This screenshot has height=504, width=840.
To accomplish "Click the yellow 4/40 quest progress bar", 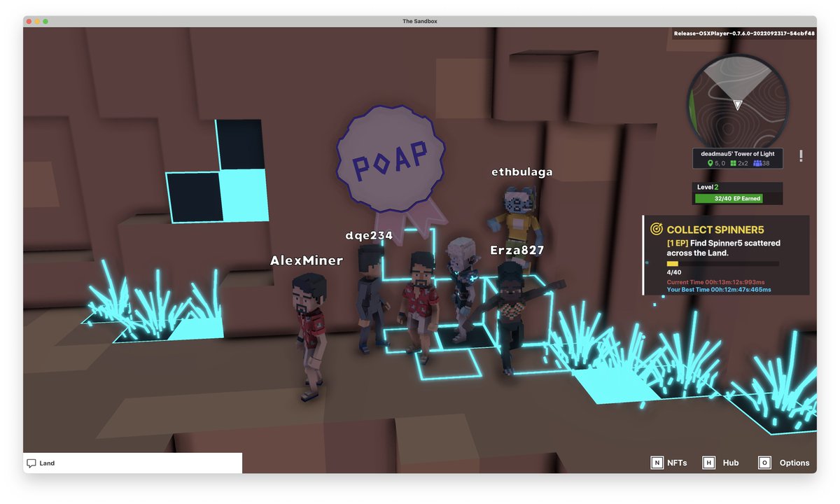I will tap(723, 264).
